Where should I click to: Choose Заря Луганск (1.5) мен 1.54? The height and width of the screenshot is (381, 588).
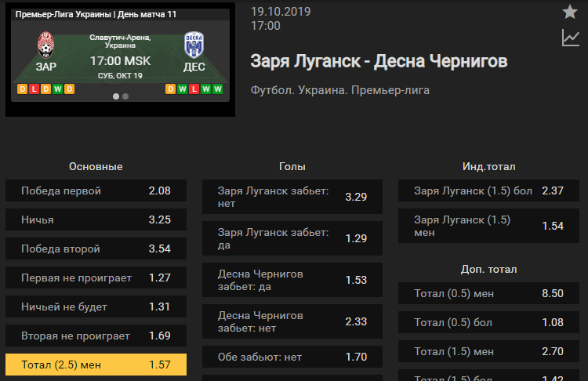tap(488, 226)
